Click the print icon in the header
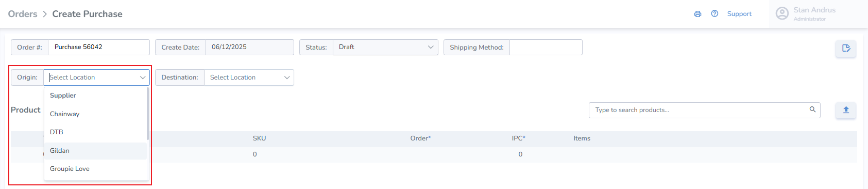The width and height of the screenshot is (868, 189). click(697, 14)
